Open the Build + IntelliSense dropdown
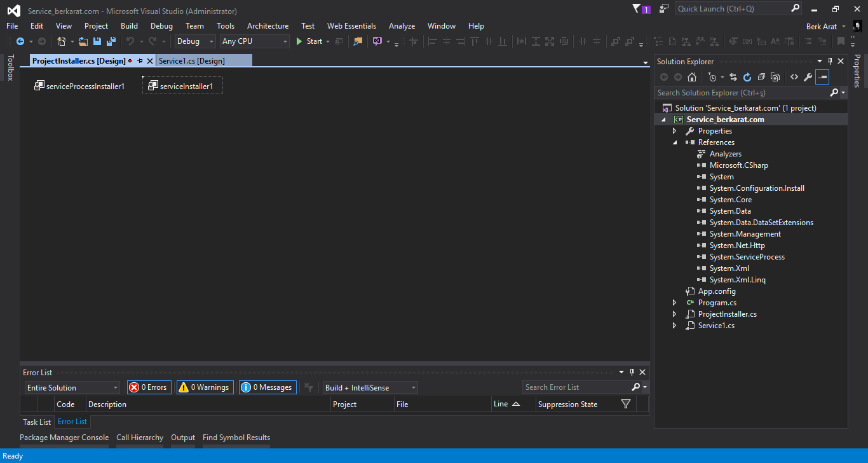 click(x=370, y=387)
